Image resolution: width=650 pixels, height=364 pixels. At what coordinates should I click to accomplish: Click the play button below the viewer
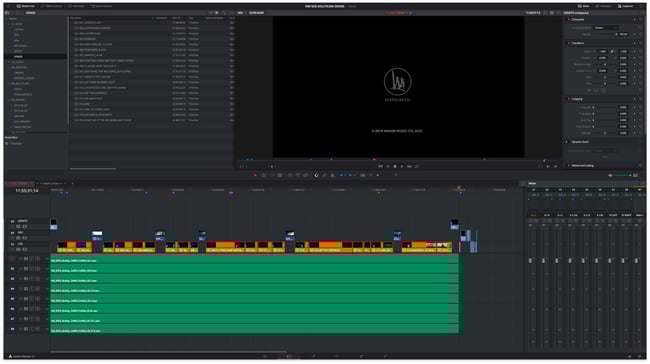point(402,166)
